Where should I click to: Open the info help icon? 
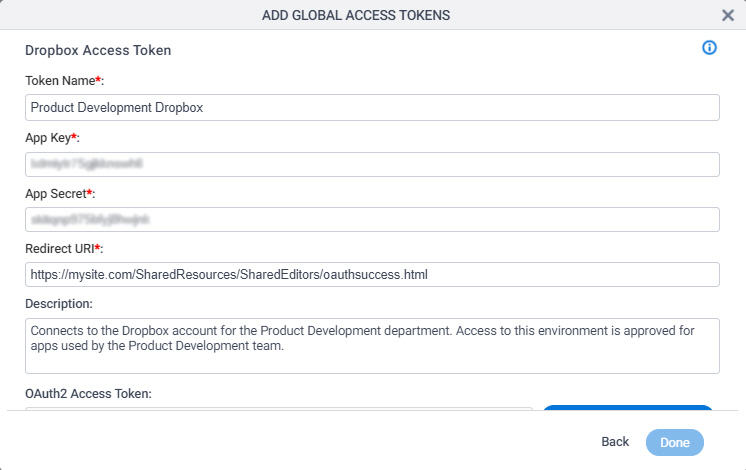pos(709,48)
